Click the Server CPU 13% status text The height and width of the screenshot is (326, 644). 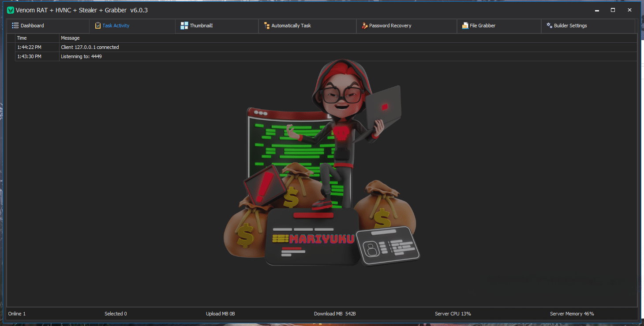point(453,314)
